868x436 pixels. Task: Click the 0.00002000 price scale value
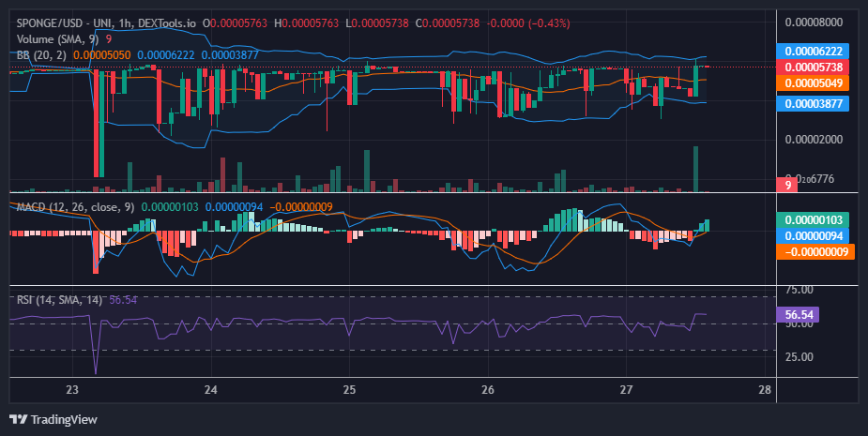click(x=814, y=139)
